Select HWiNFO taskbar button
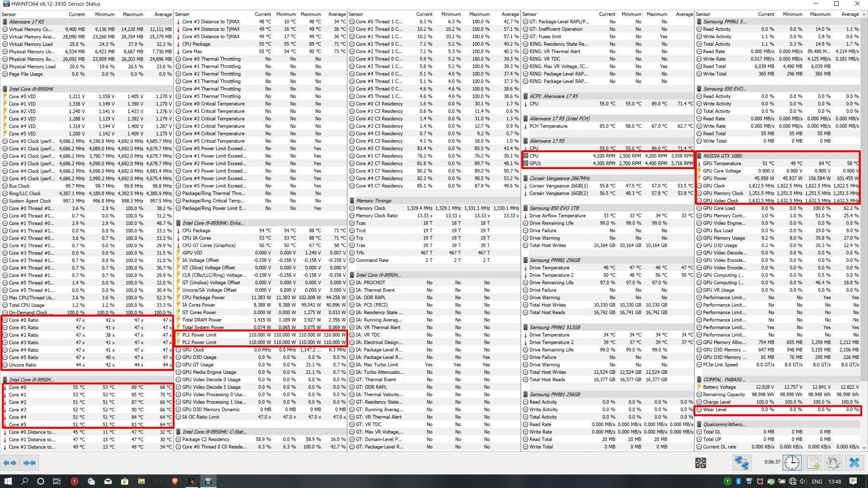The width and height of the screenshot is (868, 488). 208,481
